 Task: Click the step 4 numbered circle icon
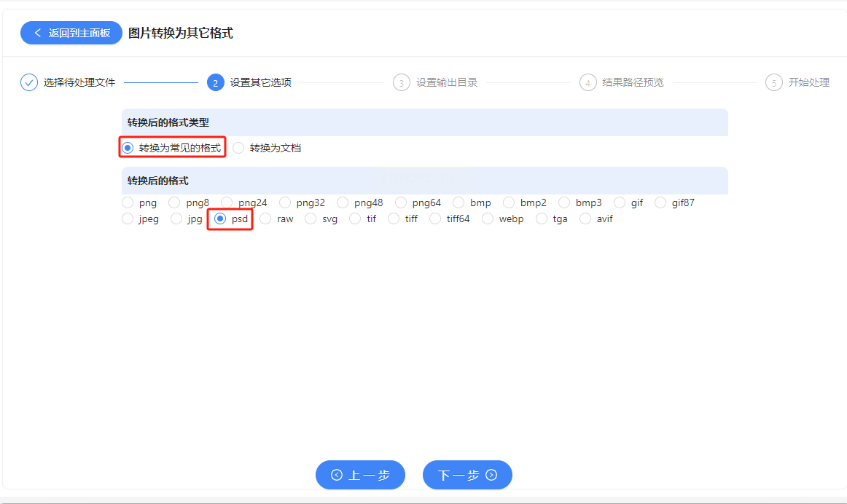[588, 82]
